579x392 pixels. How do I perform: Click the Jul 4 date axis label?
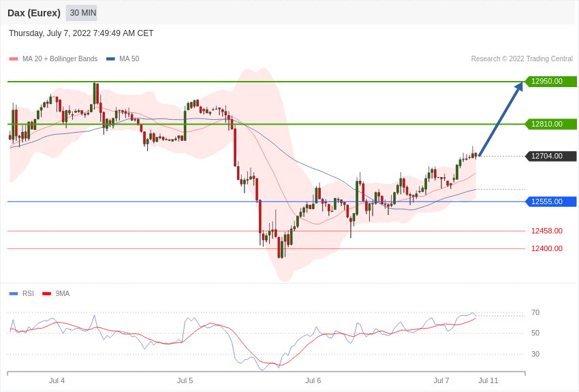pyautogui.click(x=57, y=380)
